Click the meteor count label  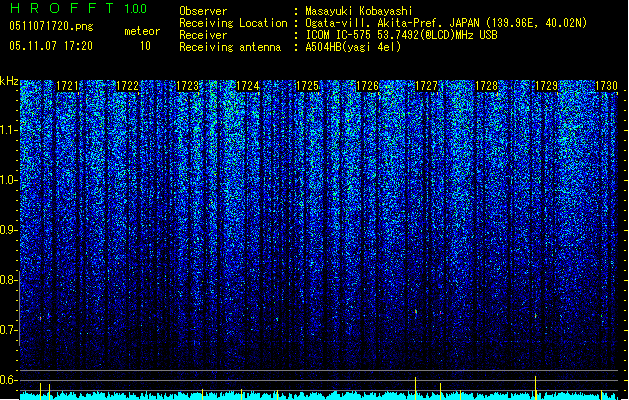(x=142, y=31)
